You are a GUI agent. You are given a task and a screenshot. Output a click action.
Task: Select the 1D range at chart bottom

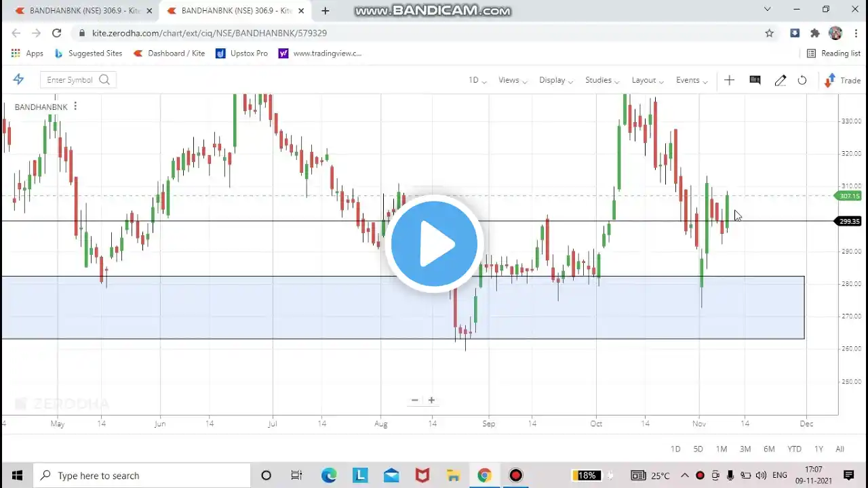click(x=675, y=449)
